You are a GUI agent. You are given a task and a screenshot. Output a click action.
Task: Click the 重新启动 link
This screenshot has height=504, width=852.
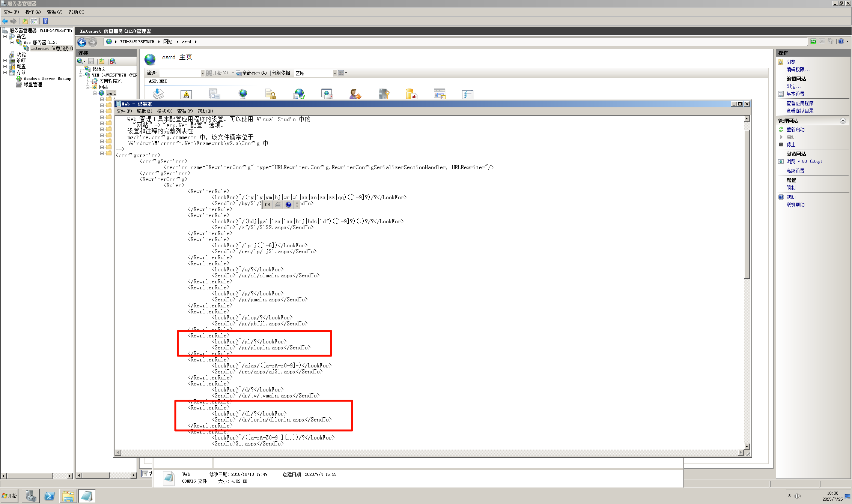pyautogui.click(x=795, y=129)
